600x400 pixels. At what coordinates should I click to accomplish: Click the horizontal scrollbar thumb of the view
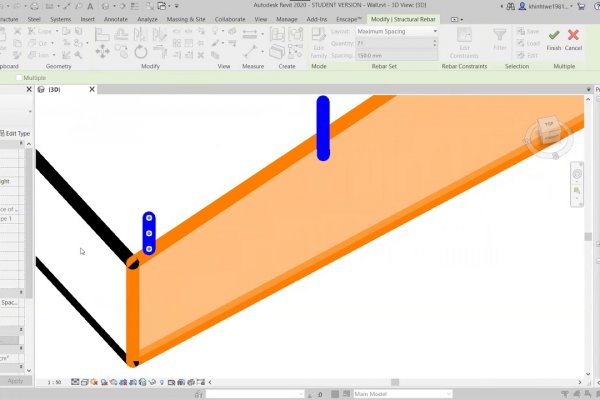(x=395, y=382)
